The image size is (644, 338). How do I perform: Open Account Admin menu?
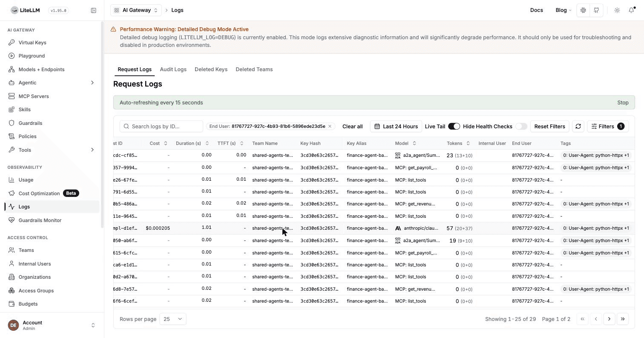(x=52, y=325)
